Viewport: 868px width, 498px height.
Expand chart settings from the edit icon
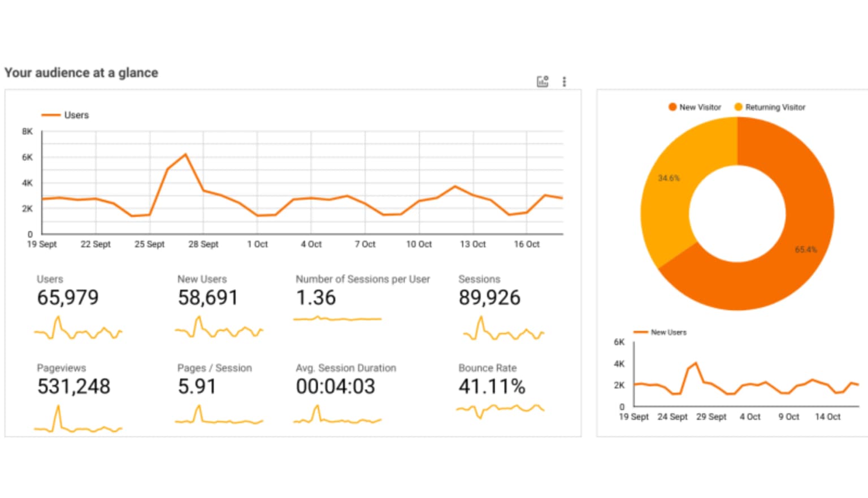coord(542,81)
